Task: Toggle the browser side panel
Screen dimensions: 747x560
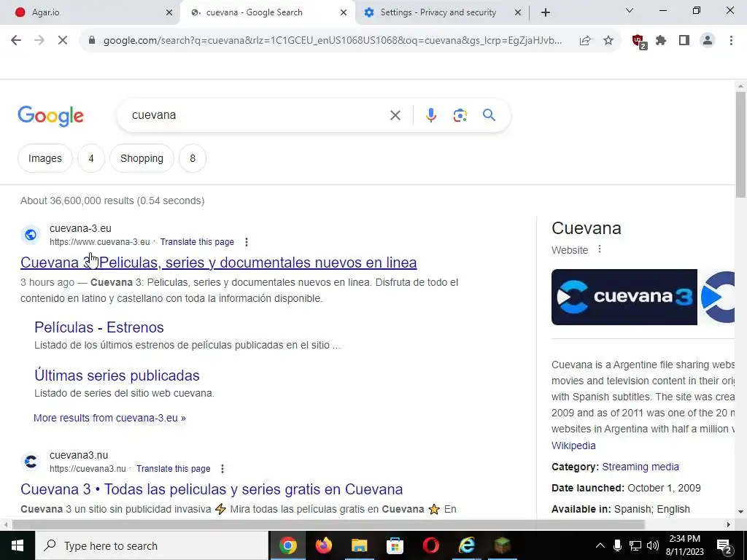Action: click(x=684, y=41)
